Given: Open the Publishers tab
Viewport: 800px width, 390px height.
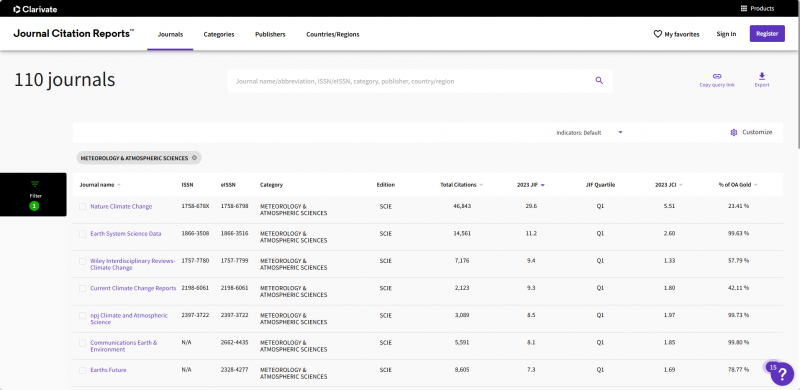Looking at the screenshot, I should (x=270, y=34).
